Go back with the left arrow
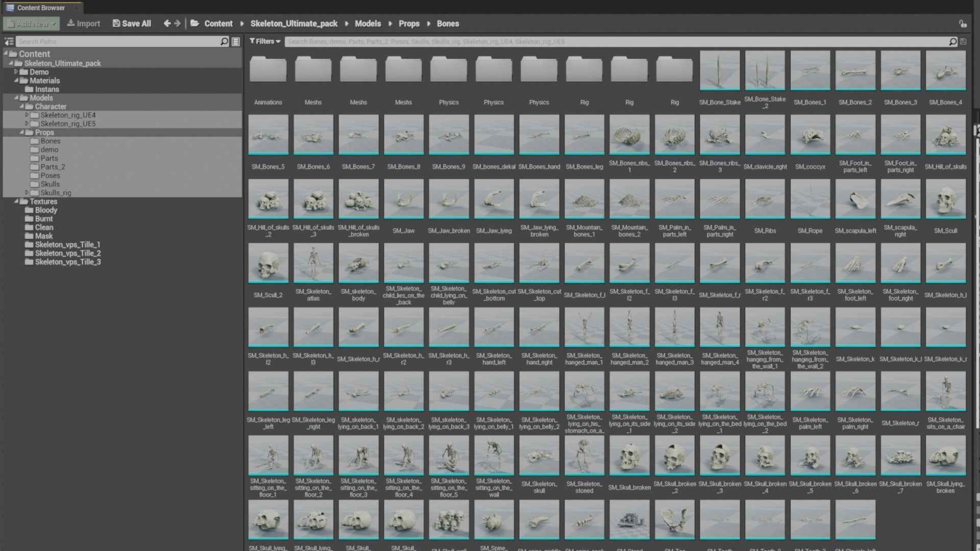The width and height of the screenshot is (980, 551). point(167,23)
